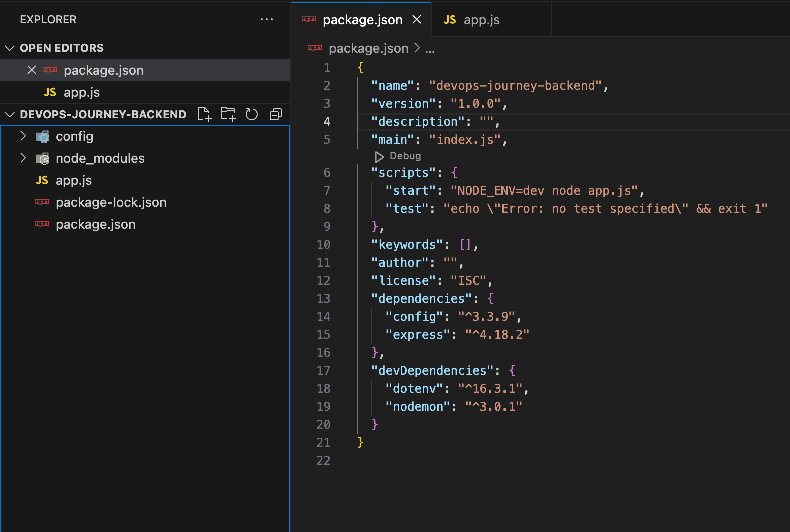This screenshot has height=532, width=790.
Task: Select the config folder row
Action: pos(145,136)
